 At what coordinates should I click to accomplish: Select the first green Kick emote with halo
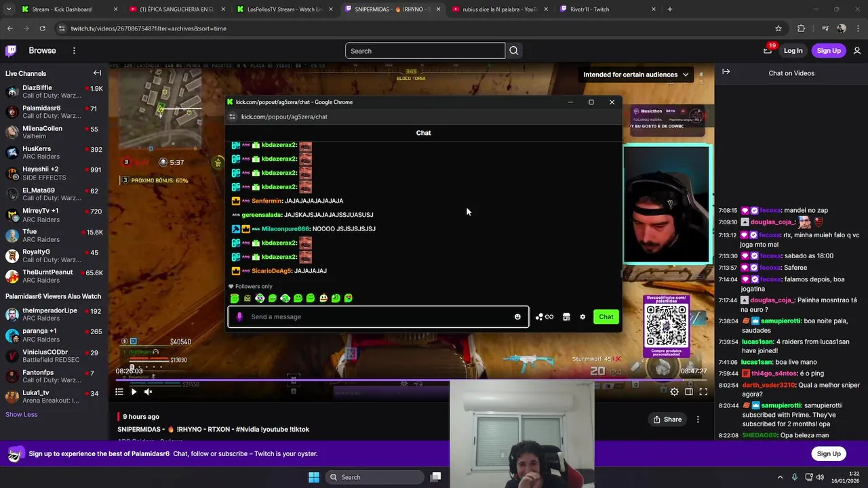[235, 298]
